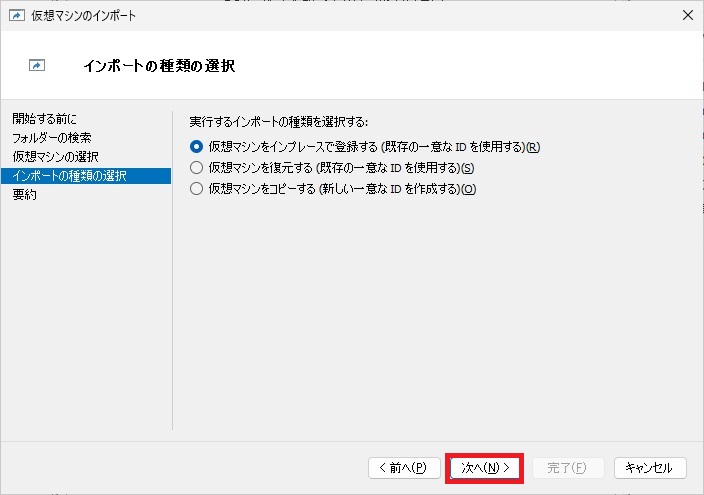
Task: Click the 次へ(N) > button
Action: pyautogui.click(x=484, y=468)
